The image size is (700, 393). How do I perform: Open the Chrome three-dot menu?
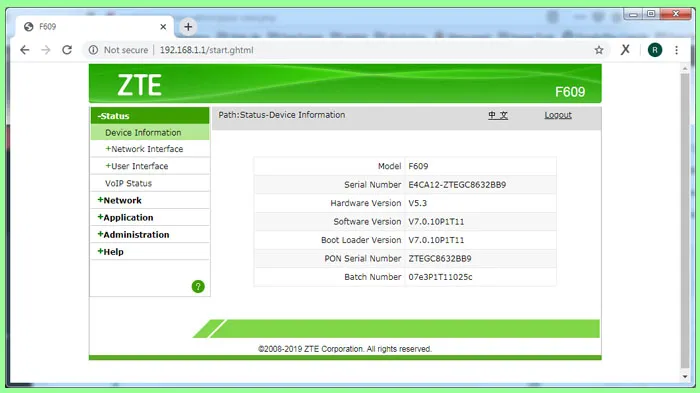tap(676, 50)
